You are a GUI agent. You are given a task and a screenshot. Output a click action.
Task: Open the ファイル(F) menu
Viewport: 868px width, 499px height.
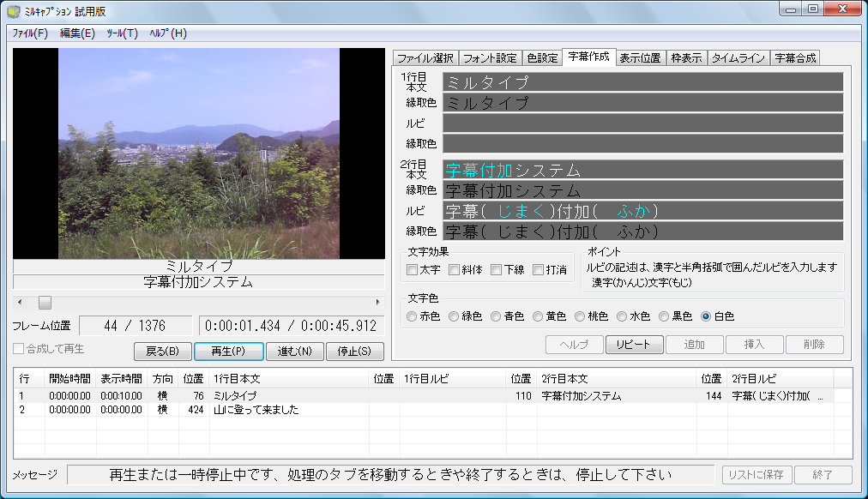point(31,33)
